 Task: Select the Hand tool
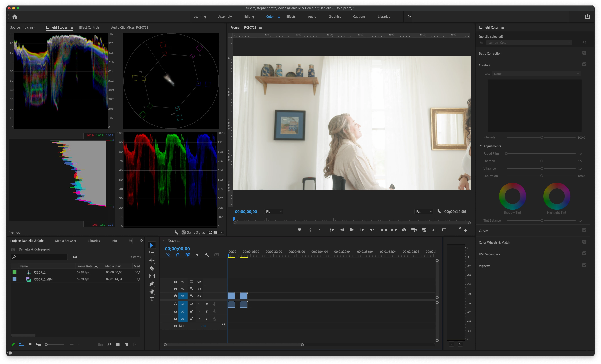click(x=152, y=291)
